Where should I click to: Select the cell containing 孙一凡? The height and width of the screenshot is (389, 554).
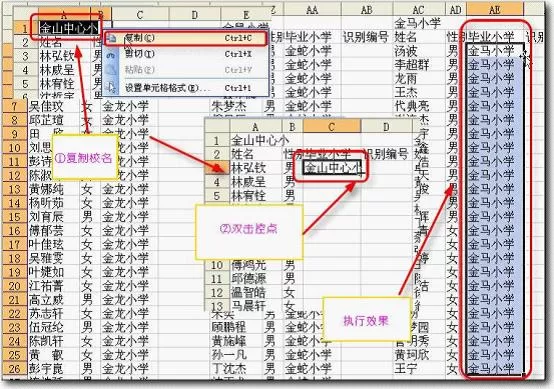[x=236, y=354]
